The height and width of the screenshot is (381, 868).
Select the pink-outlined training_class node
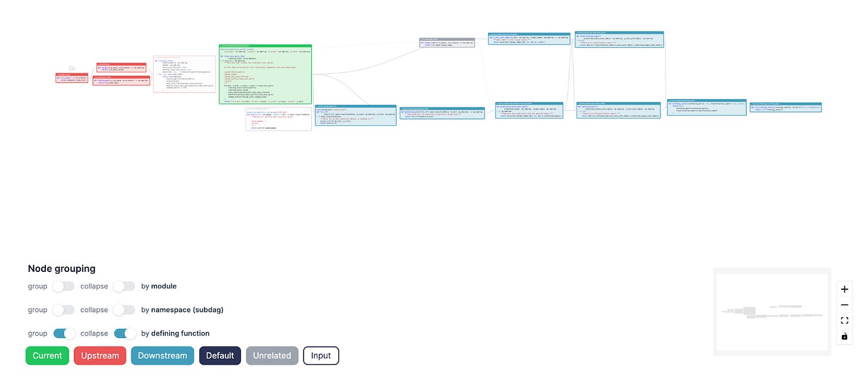[x=184, y=74]
